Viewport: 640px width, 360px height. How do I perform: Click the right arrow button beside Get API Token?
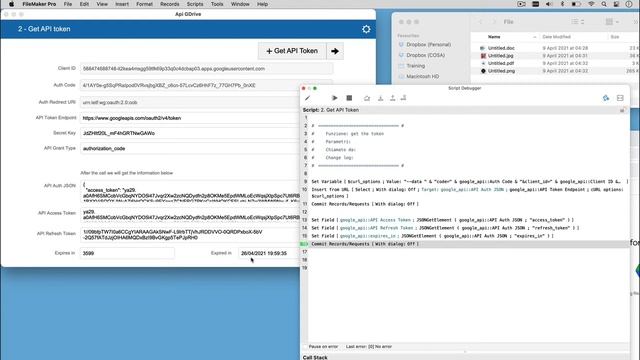[335, 51]
